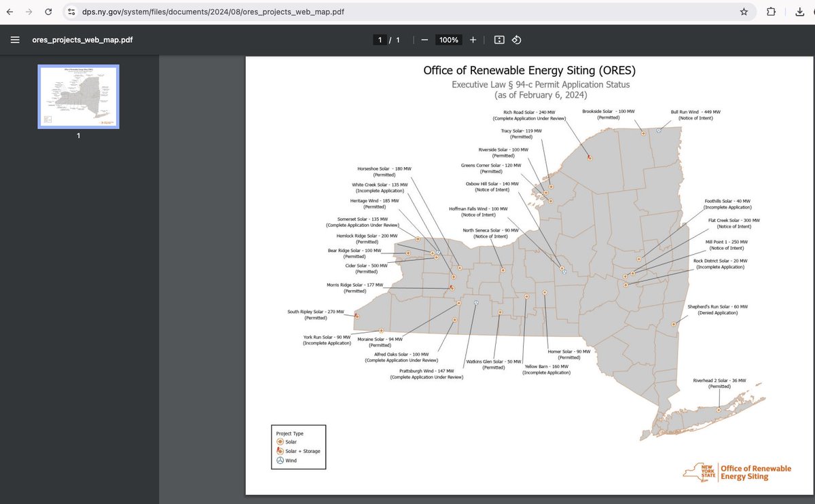Click the Rich Road Solar map marker
Viewport: 815px width, 504px height.
pos(590,158)
